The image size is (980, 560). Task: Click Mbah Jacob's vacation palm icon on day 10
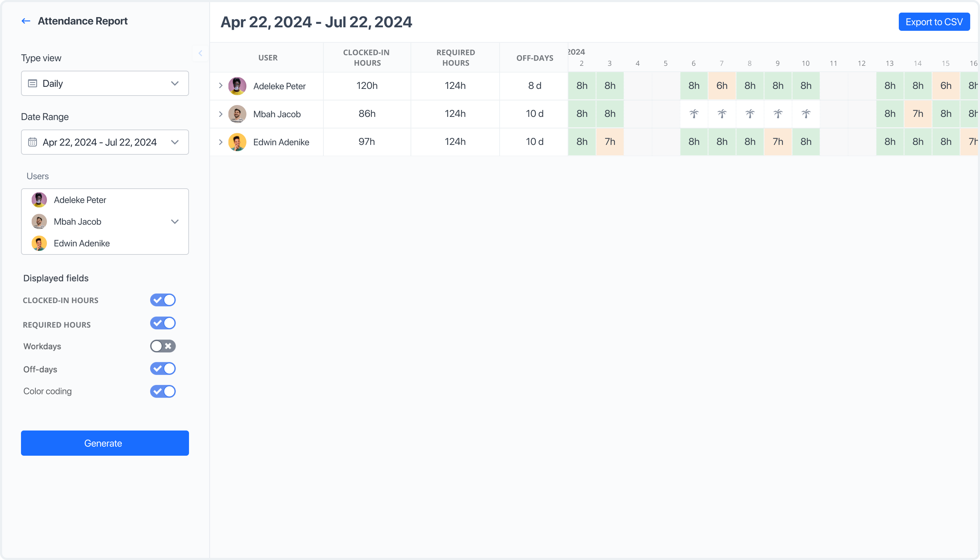click(806, 114)
